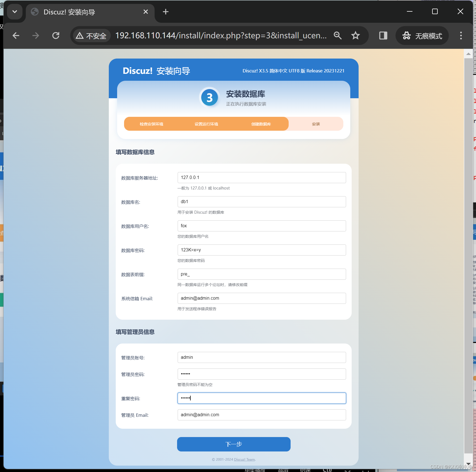Image resolution: width=476 pixels, height=472 pixels.
Task: Close the Discuz! 安装向导 tab
Action: tap(146, 12)
